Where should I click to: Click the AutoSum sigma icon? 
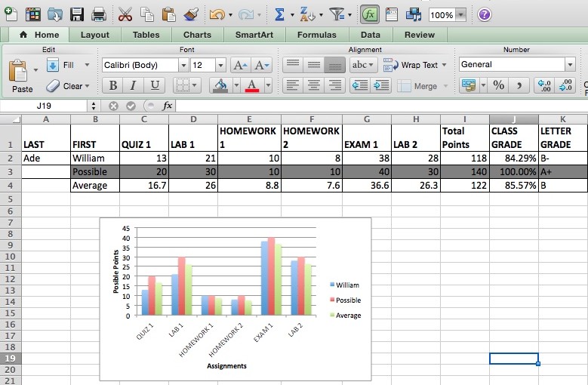click(279, 14)
